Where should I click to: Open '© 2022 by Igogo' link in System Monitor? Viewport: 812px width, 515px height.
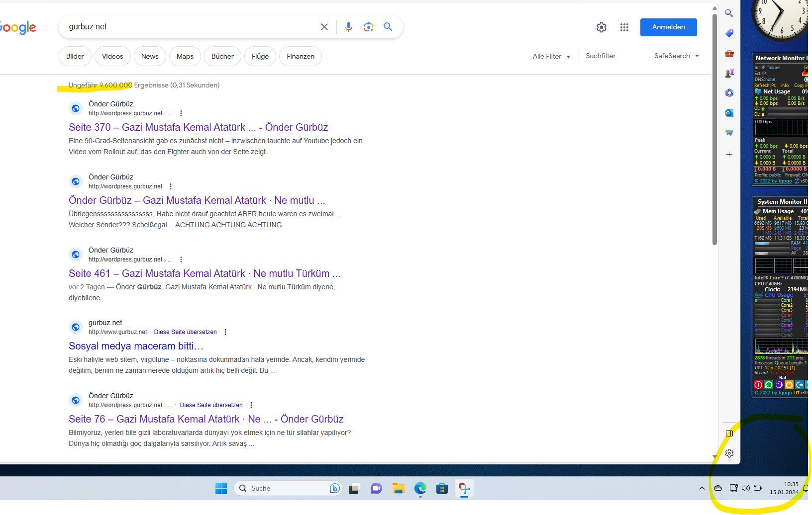click(773, 393)
